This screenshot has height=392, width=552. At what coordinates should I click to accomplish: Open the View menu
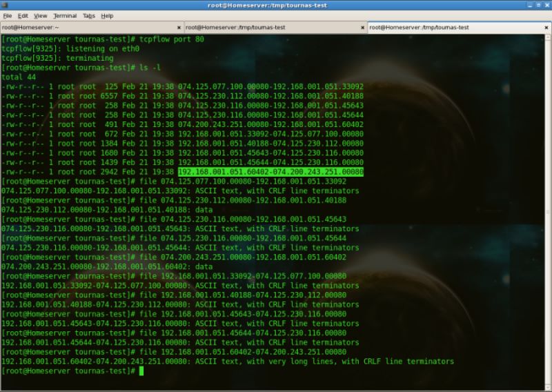tap(41, 16)
